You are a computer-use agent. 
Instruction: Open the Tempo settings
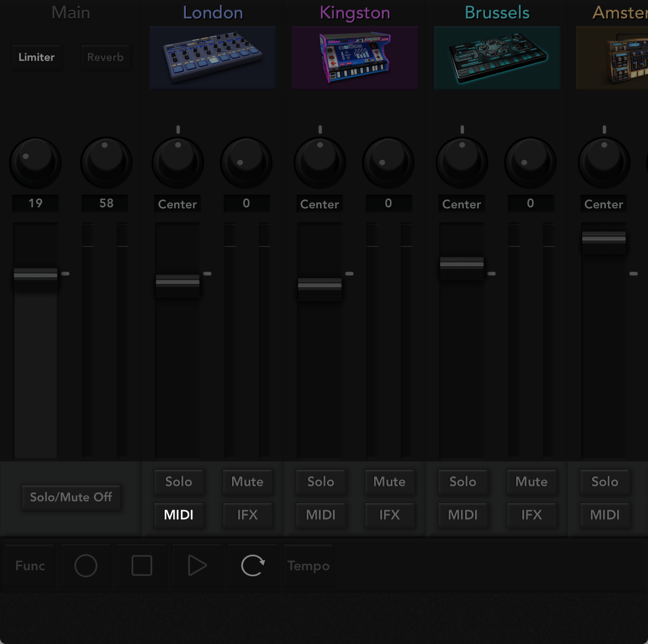point(308,566)
